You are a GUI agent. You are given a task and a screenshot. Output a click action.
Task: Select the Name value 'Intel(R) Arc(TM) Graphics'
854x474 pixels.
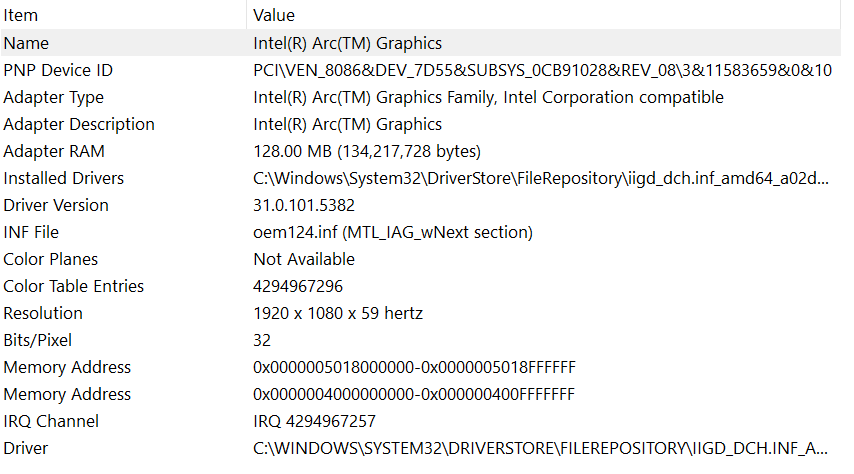347,43
